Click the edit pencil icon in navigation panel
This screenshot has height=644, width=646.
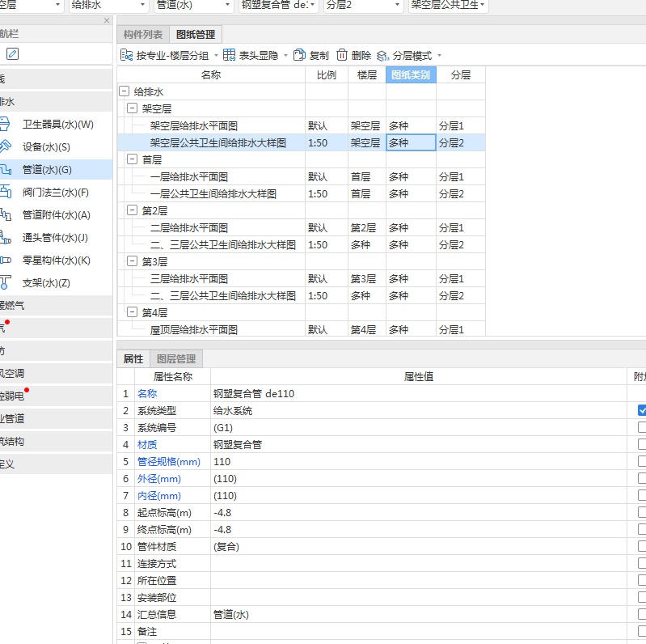12,54
